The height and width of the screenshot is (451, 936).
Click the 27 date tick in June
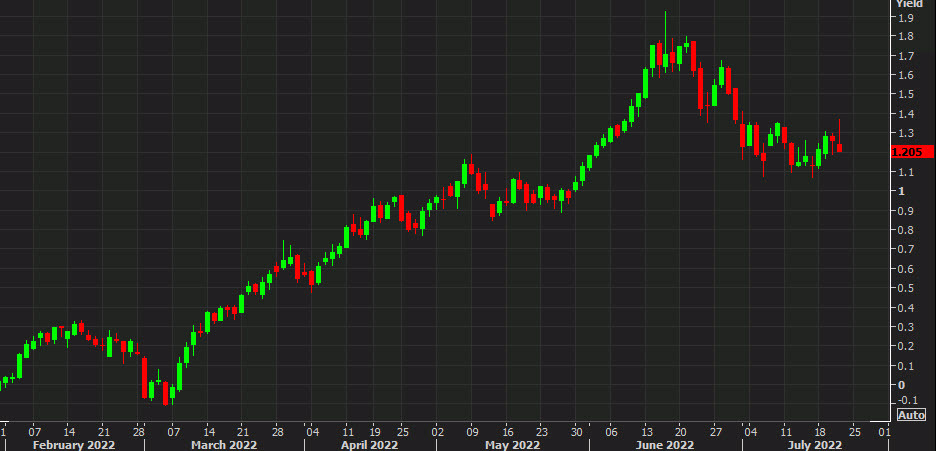pyautogui.click(x=716, y=431)
